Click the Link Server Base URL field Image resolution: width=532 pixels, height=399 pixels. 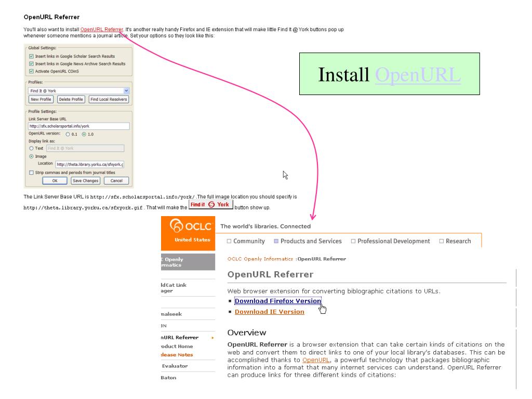pyautogui.click(x=79, y=126)
